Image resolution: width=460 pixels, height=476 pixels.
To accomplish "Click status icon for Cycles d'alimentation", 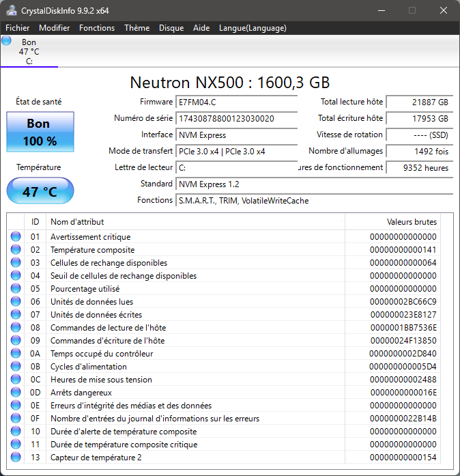I will tap(16, 366).
